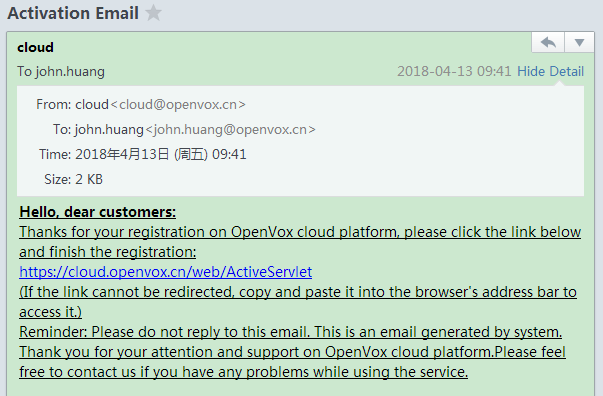Select sender address cloud@openvox.cn

coord(178,105)
